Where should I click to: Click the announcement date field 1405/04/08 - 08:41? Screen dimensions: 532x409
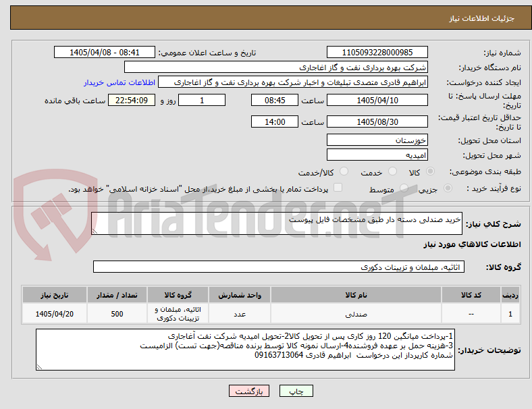pyautogui.click(x=105, y=52)
